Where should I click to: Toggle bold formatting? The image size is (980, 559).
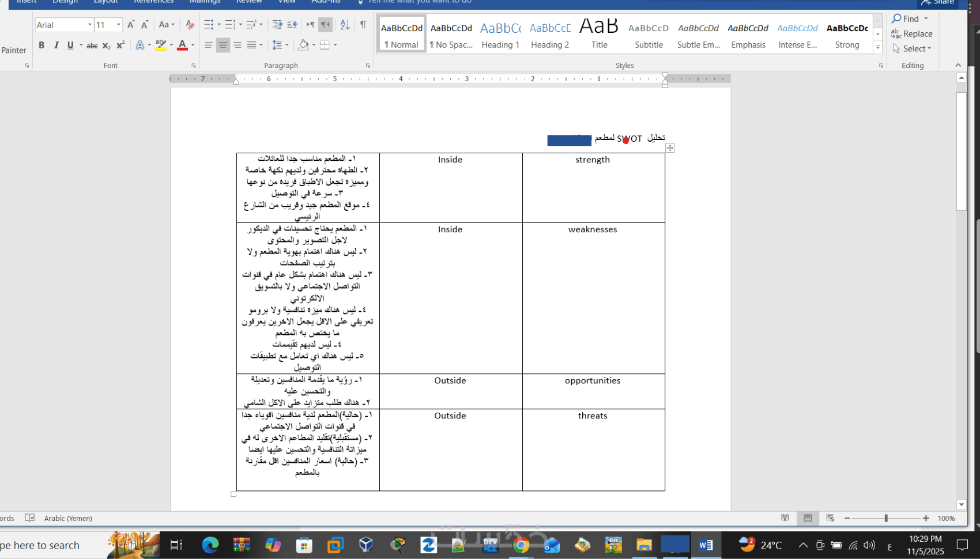(x=42, y=45)
